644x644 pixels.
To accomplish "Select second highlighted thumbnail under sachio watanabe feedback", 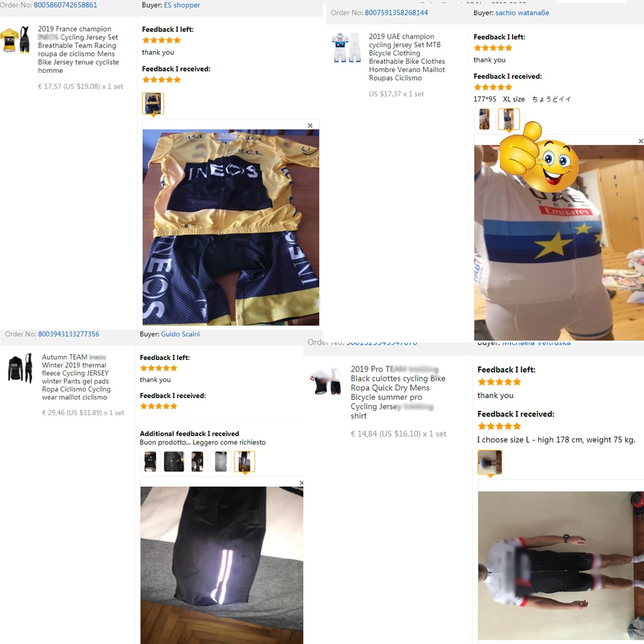I will pyautogui.click(x=509, y=119).
